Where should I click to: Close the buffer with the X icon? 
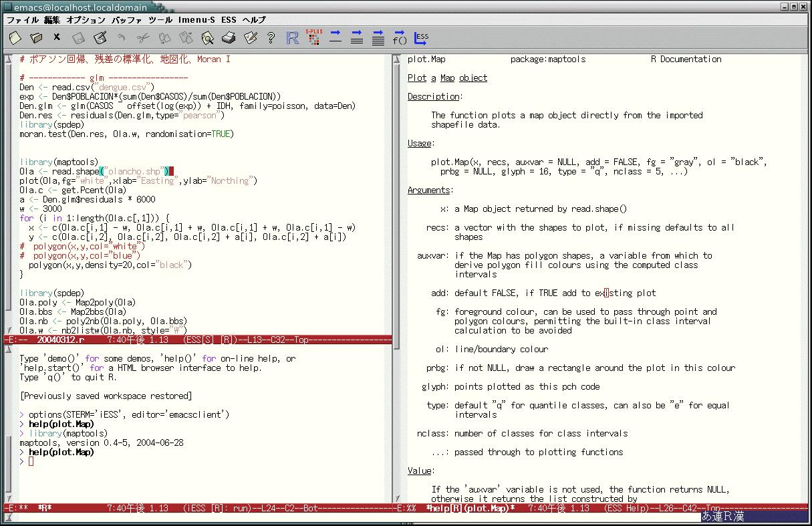[57, 38]
